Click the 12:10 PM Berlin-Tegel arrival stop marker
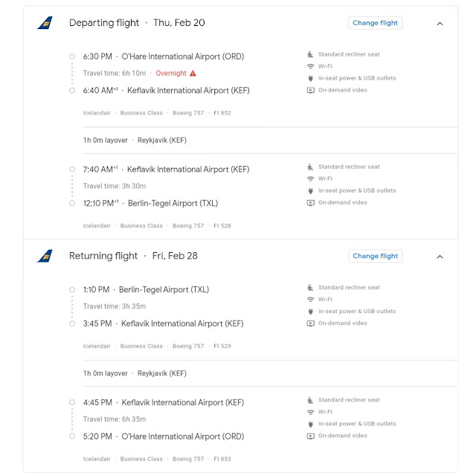 pos(72,203)
